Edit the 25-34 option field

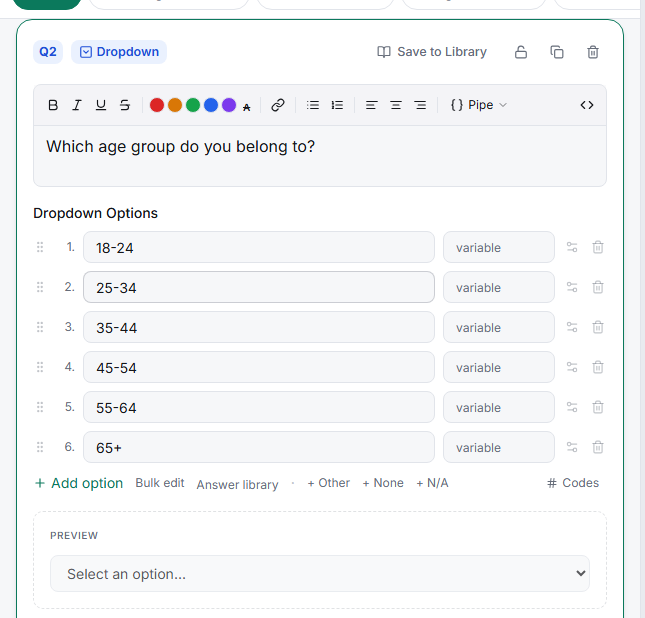tap(259, 287)
